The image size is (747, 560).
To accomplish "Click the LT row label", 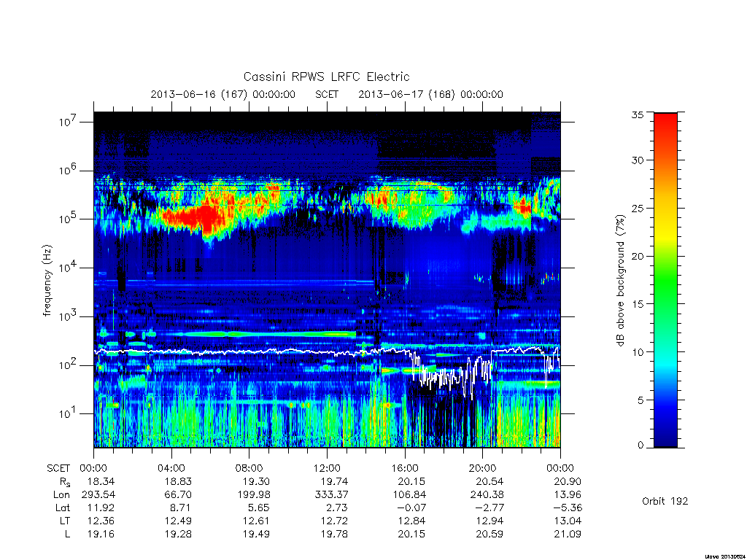I will (65, 521).
